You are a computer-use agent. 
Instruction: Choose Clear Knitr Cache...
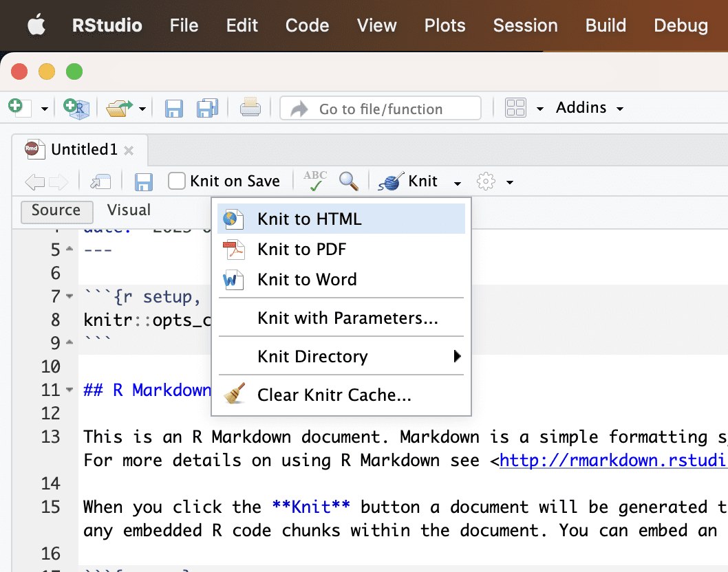click(341, 395)
